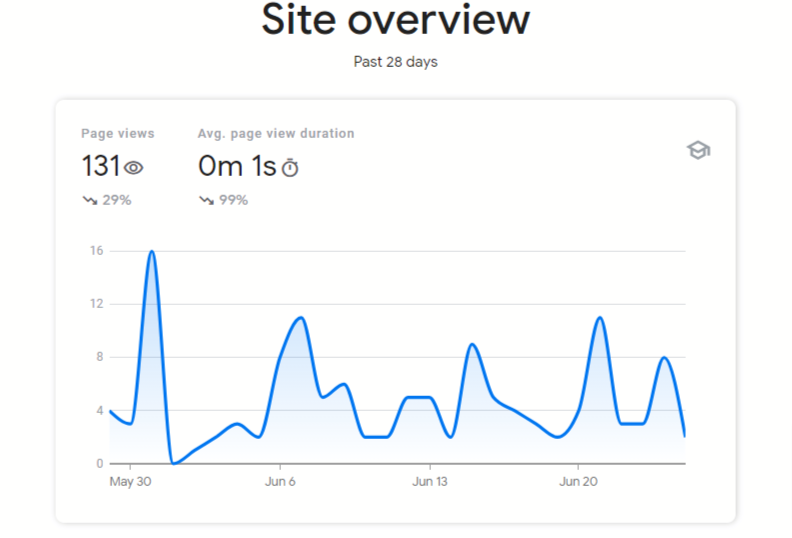The height and width of the screenshot is (538, 792).
Task: Click the Jun 20 x-axis label
Action: (x=578, y=481)
